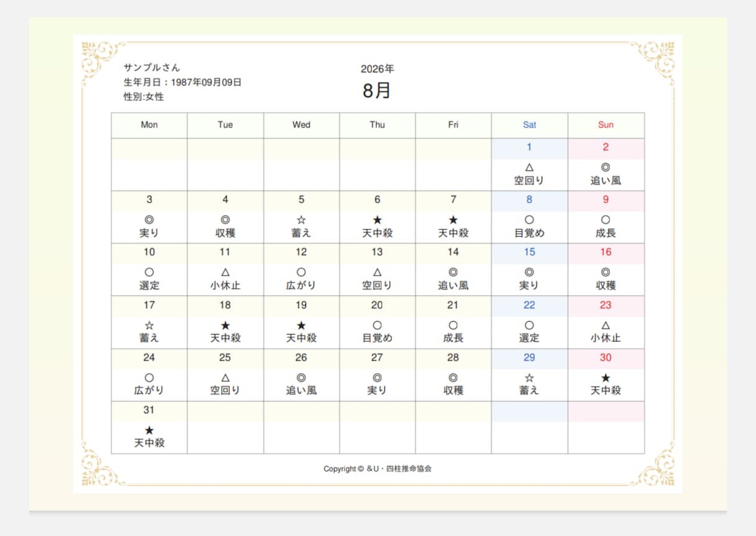756x536 pixels.
Task: Click 成長 label on August 9
Action: point(605,233)
